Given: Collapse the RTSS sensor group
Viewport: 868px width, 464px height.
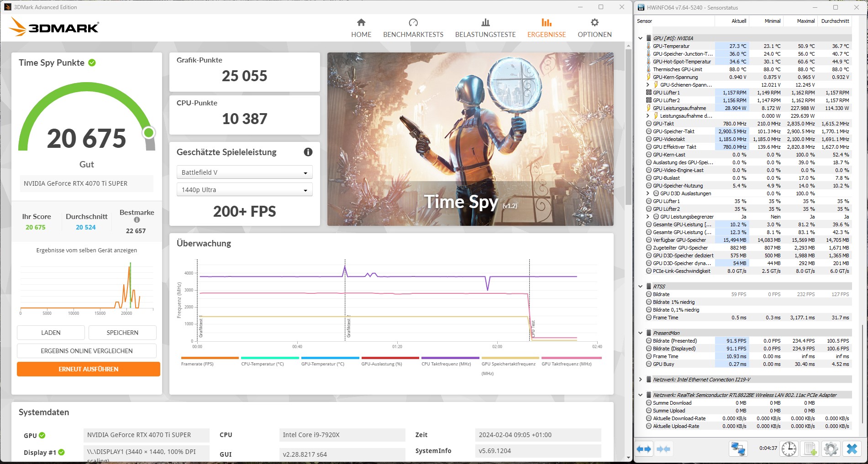Looking at the screenshot, I should pos(640,287).
